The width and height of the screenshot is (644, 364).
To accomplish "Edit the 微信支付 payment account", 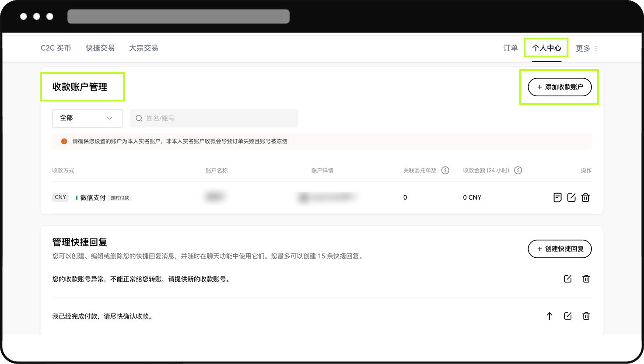I will pos(571,197).
